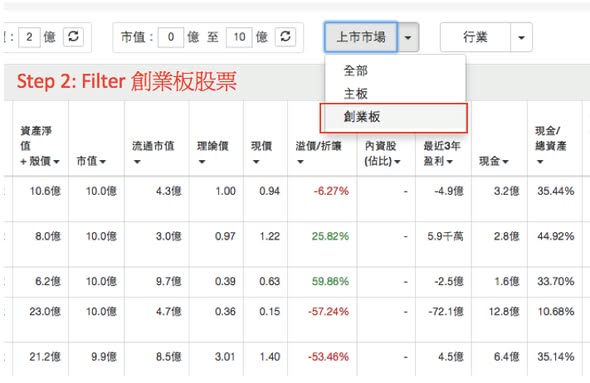Screen dimensions: 590x383
Task: Click the 行業 button
Action: (x=475, y=37)
